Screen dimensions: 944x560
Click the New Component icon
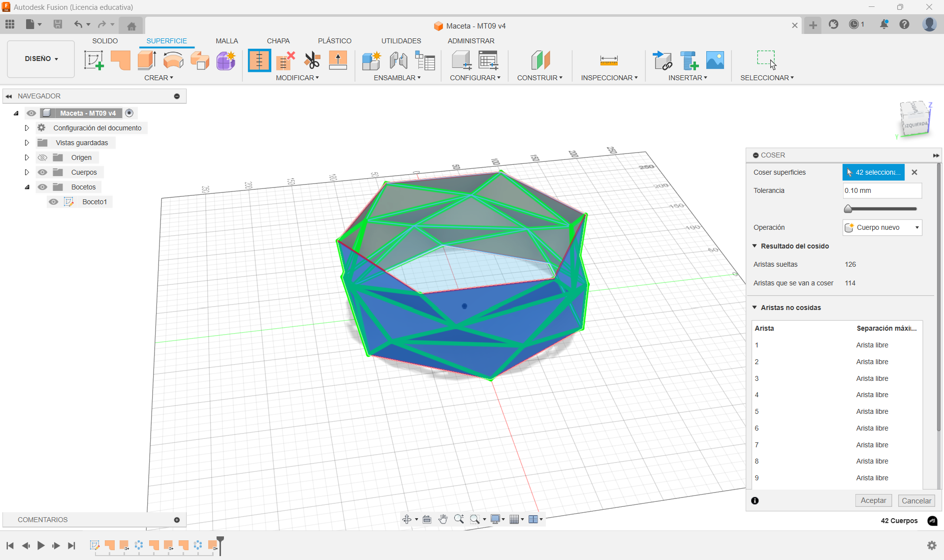(372, 61)
